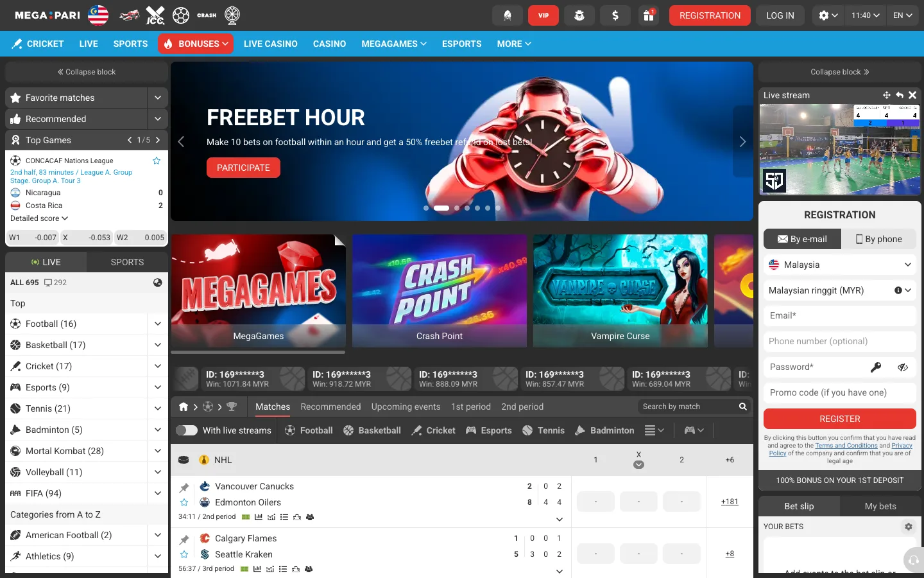Screen dimensions: 924x578
Task: Open +181 more markets for Canucks match
Action: coord(730,502)
